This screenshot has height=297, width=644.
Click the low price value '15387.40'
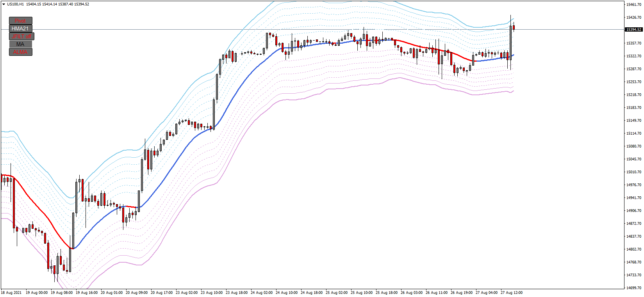pyautogui.click(x=66, y=4)
